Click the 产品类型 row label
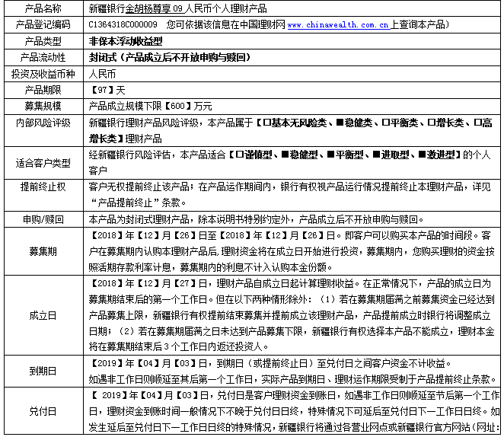Image resolution: width=504 pixels, height=437 pixels. click(43, 41)
